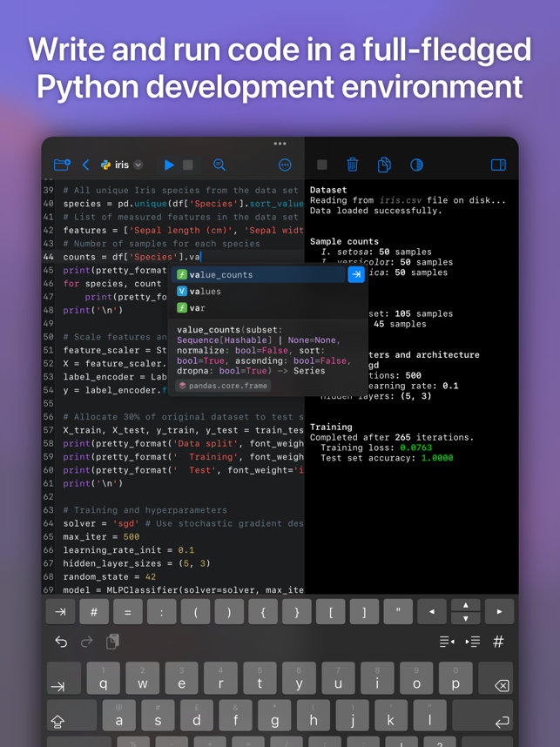Clear console with trash icon
The height and width of the screenshot is (747, 560).
(352, 165)
